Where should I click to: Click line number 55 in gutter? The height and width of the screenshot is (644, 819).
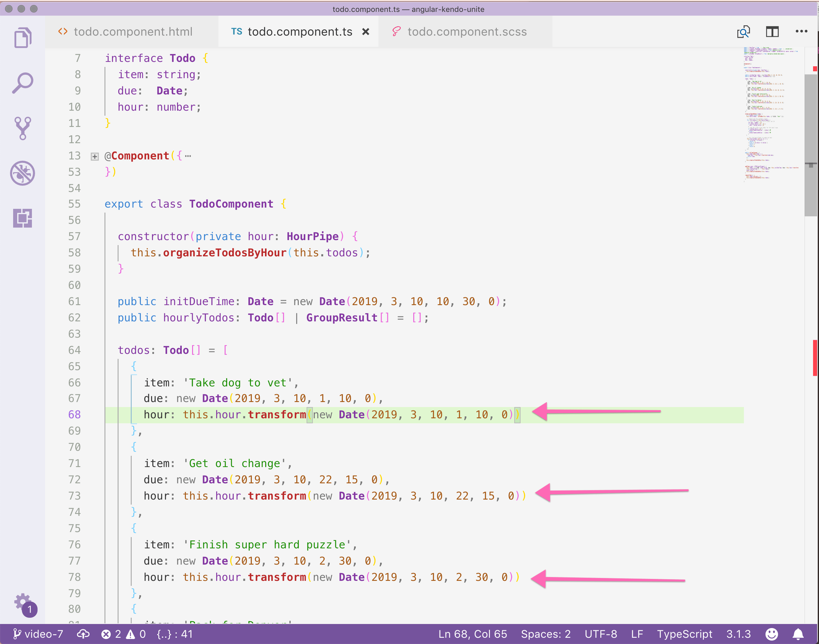(x=74, y=204)
